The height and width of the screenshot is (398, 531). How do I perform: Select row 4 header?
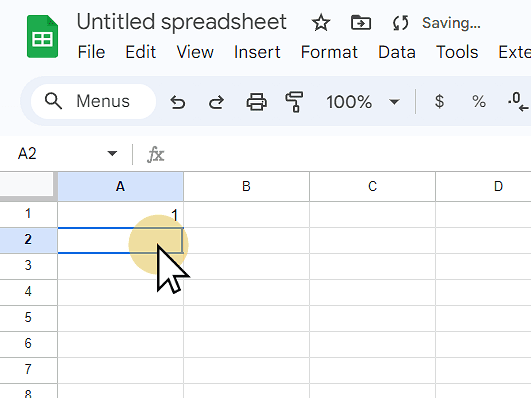28,292
